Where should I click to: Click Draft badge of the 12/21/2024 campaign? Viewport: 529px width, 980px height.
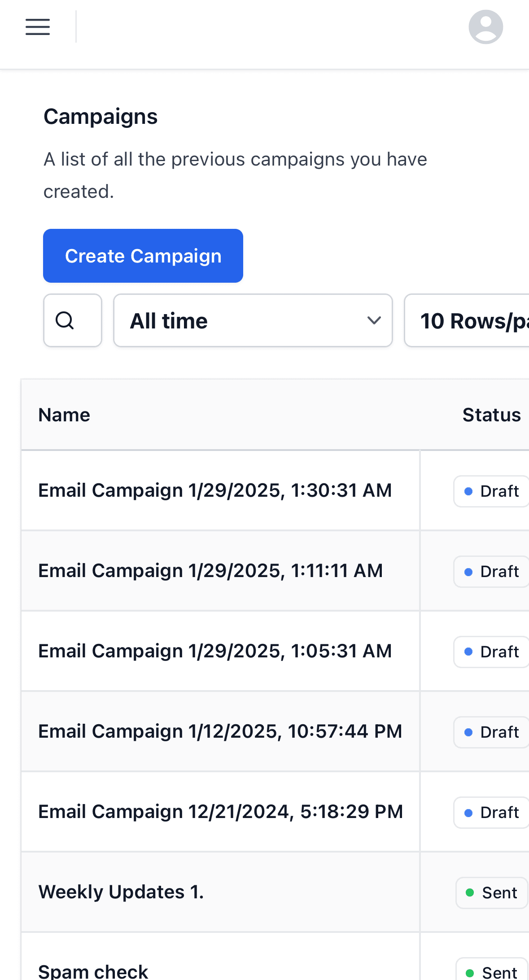492,813
